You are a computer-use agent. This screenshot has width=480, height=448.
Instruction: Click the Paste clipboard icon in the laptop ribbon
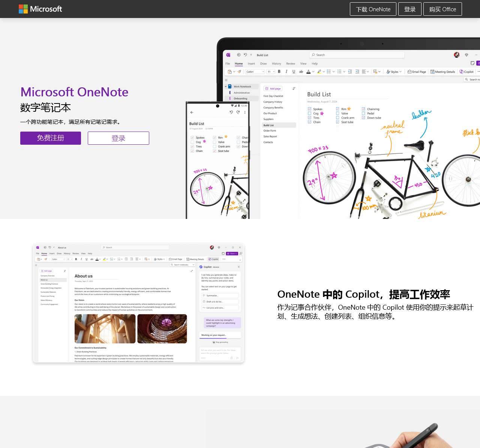pyautogui.click(x=230, y=72)
